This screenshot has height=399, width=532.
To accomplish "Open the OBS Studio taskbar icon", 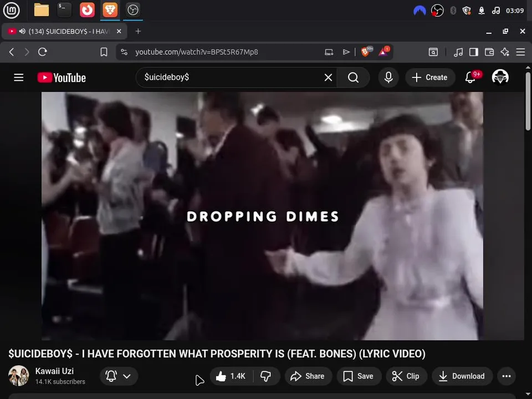I will coord(132,10).
